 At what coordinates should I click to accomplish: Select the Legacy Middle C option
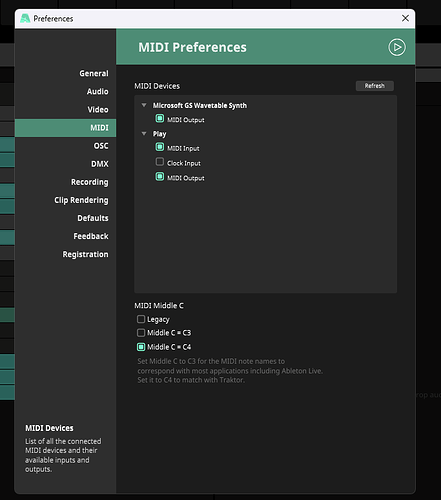click(141, 319)
